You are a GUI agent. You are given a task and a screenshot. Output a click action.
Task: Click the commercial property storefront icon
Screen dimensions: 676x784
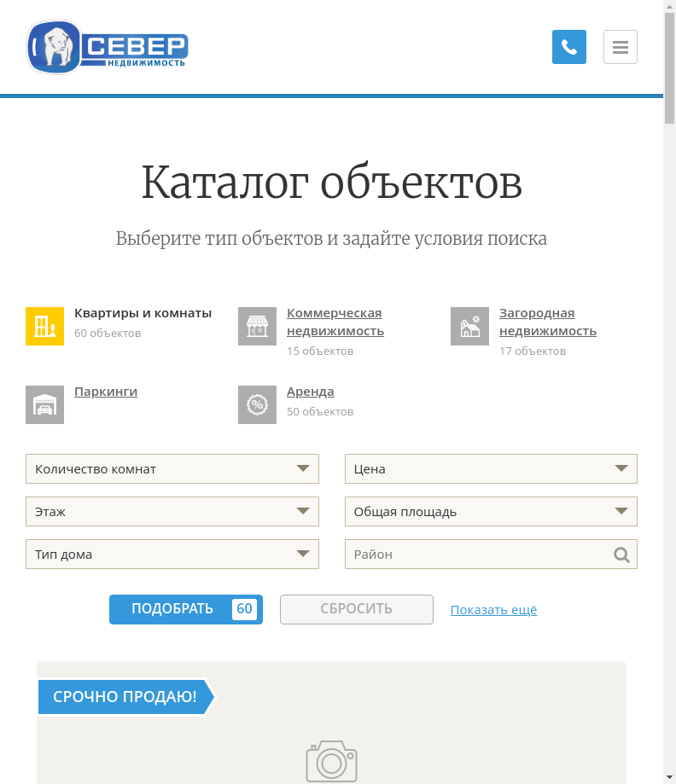pyautogui.click(x=257, y=326)
